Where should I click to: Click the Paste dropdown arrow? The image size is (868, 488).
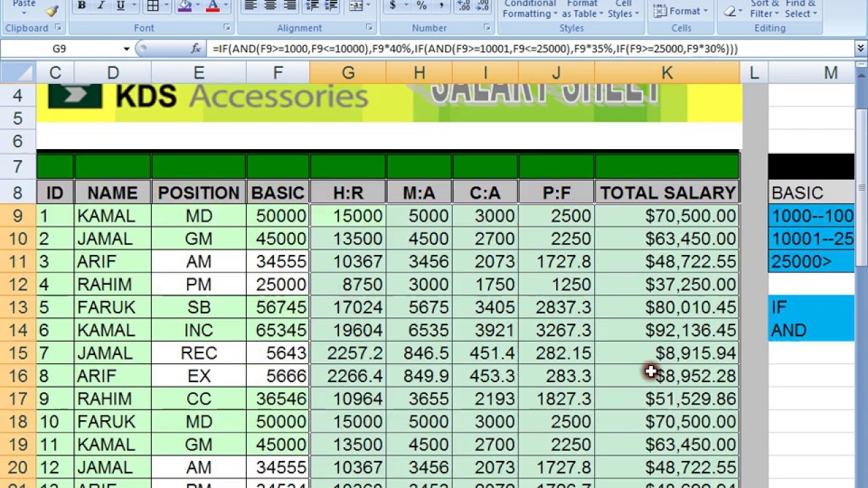pos(24,14)
